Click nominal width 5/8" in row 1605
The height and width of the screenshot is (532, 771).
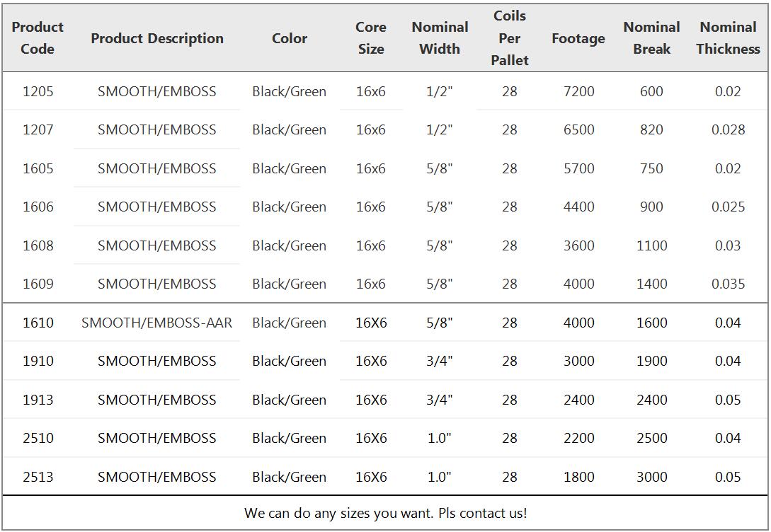(x=440, y=168)
